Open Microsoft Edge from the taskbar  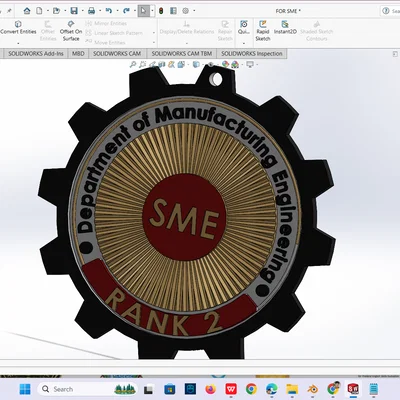pyautogui.click(x=272, y=389)
